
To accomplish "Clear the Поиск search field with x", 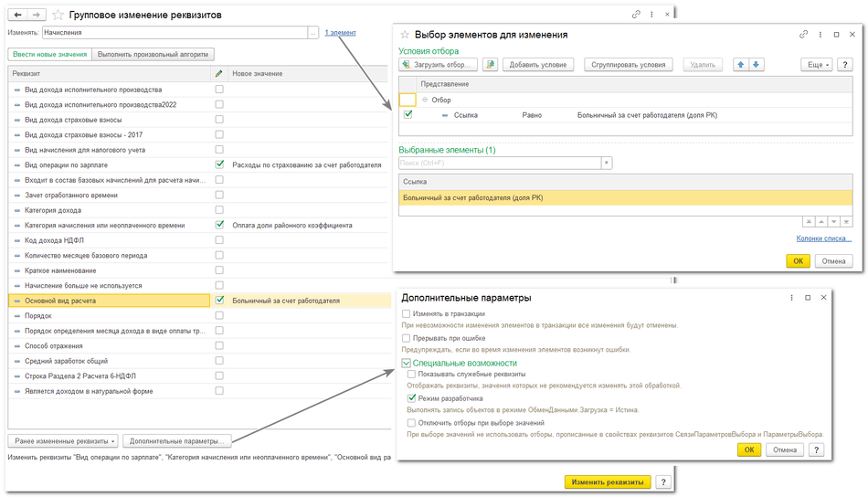I will click(x=606, y=163).
